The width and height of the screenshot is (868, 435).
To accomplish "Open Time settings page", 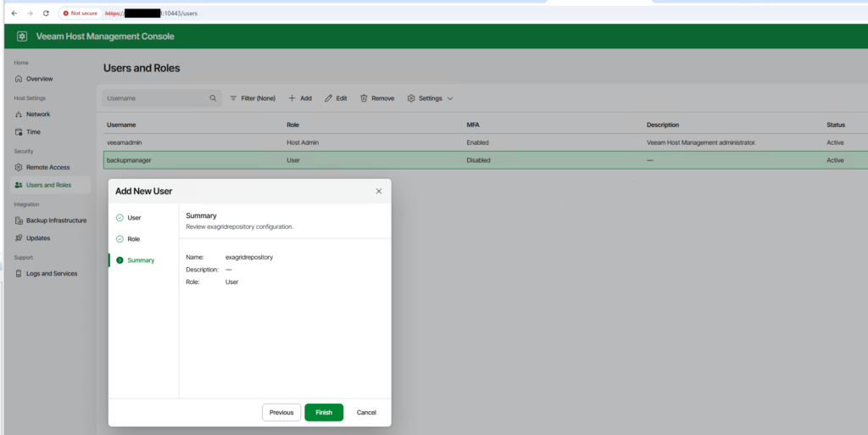I will [x=33, y=132].
